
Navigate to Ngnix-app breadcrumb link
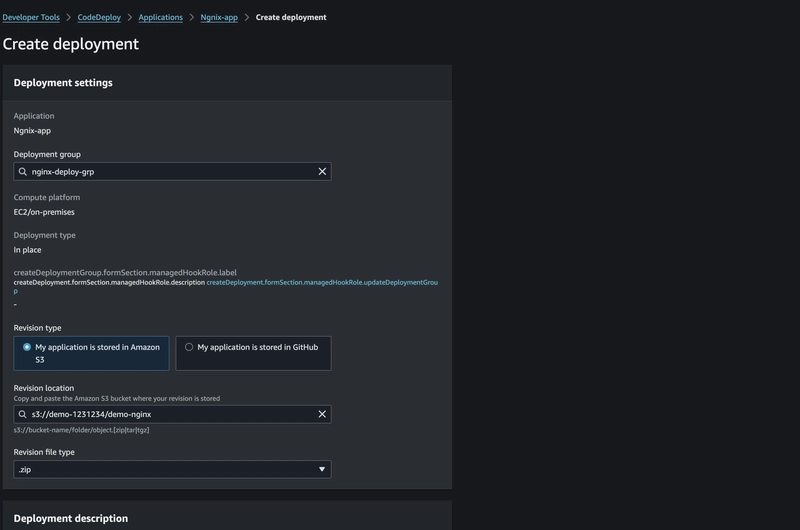(x=219, y=17)
